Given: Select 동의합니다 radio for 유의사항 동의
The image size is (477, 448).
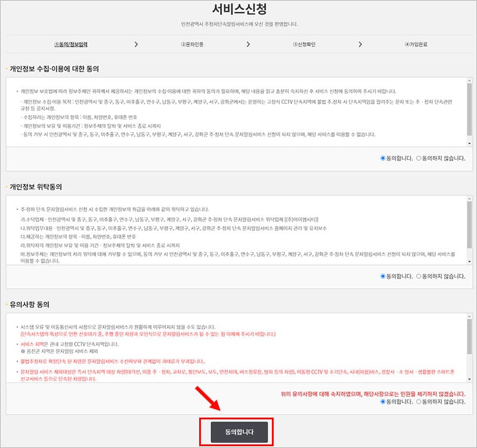Looking at the screenshot, I should point(383,402).
